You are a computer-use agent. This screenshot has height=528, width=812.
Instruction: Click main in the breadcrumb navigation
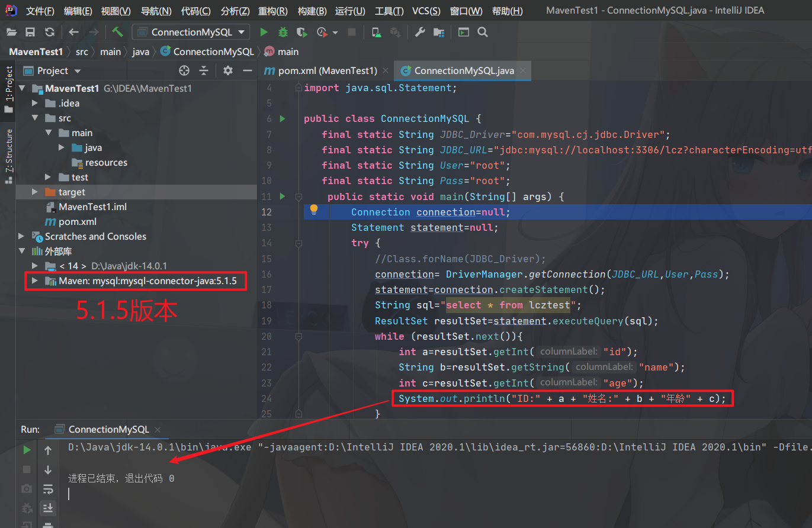(111, 51)
